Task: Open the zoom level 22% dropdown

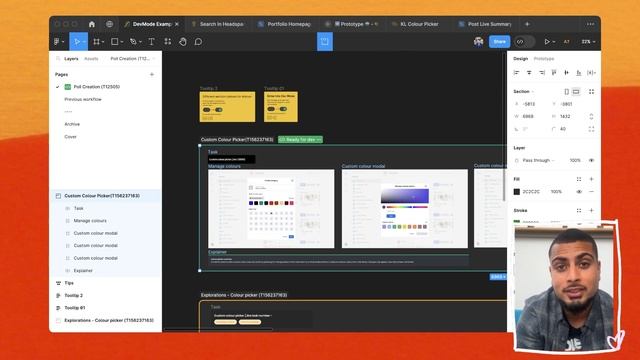Action: coord(588,42)
